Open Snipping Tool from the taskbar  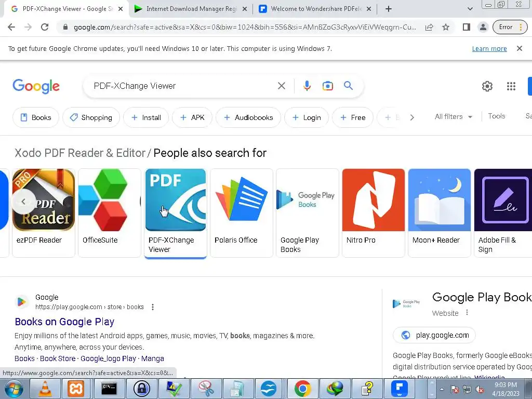(206, 389)
